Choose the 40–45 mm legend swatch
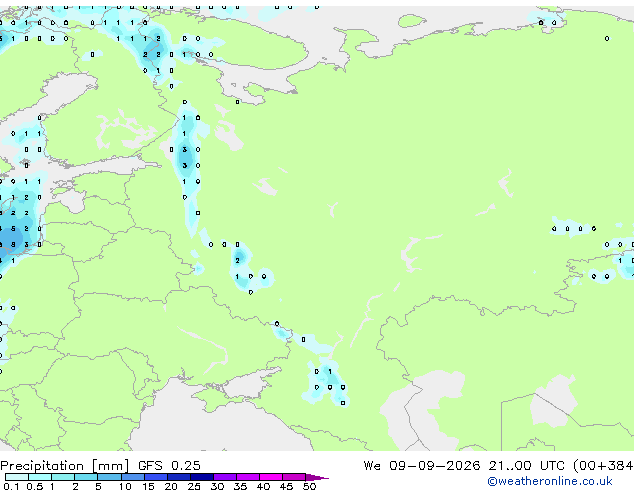 coord(271,477)
